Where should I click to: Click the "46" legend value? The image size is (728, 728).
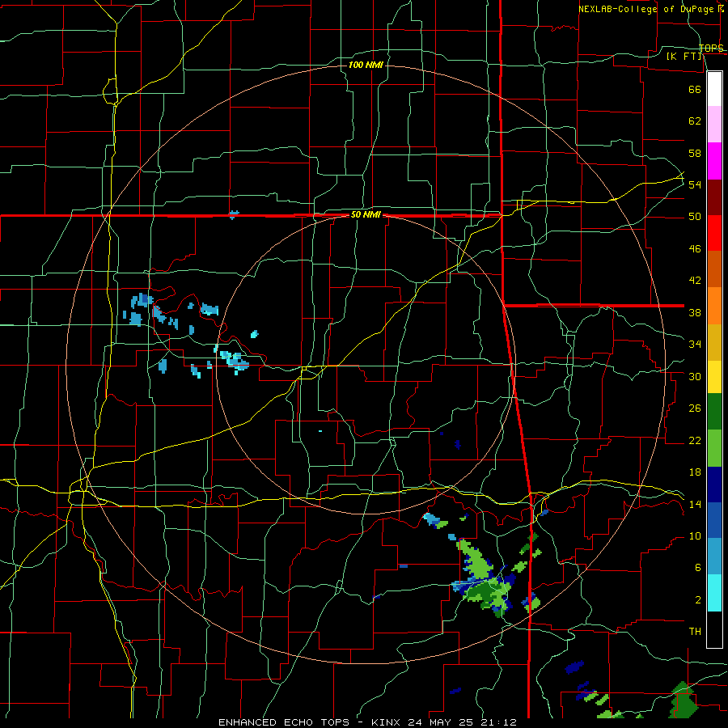tap(695, 249)
